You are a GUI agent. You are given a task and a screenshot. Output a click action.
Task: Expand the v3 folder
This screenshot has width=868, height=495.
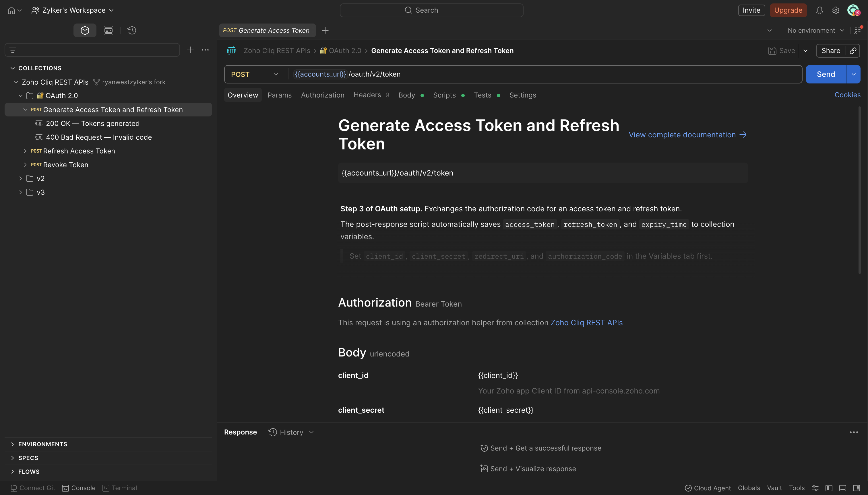20,192
